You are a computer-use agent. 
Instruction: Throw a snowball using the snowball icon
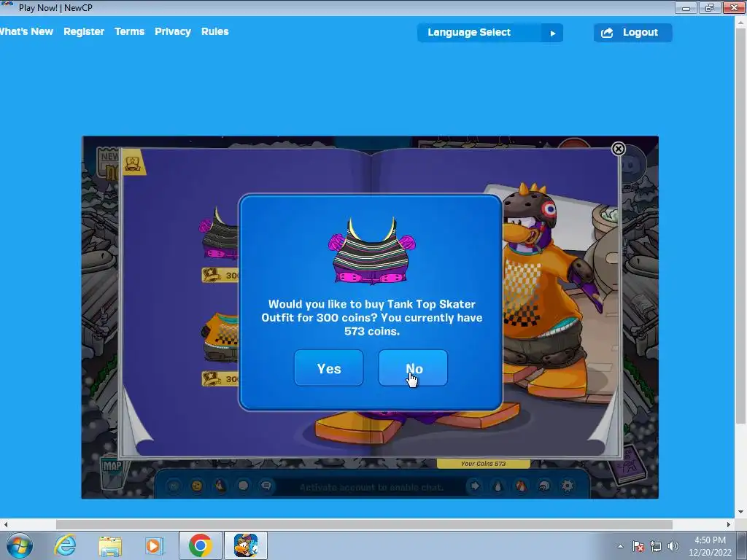pos(243,486)
